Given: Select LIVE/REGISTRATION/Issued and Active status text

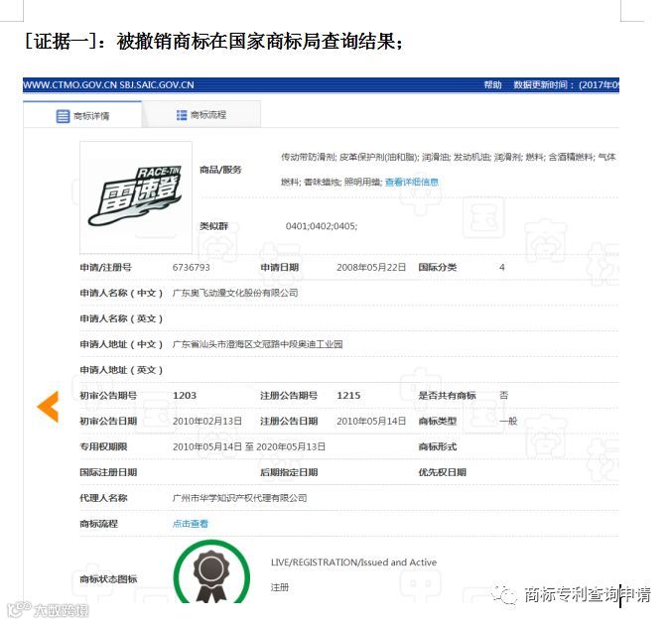Looking at the screenshot, I should coord(353,562).
